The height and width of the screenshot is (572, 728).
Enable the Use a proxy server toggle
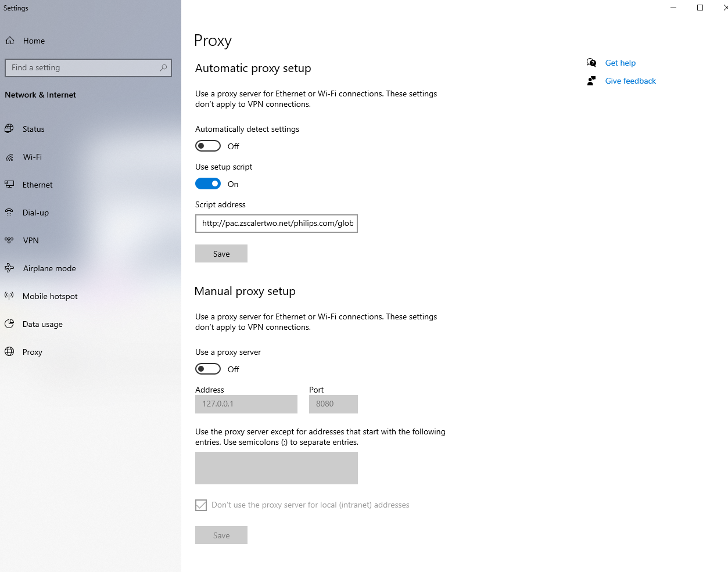pyautogui.click(x=208, y=369)
